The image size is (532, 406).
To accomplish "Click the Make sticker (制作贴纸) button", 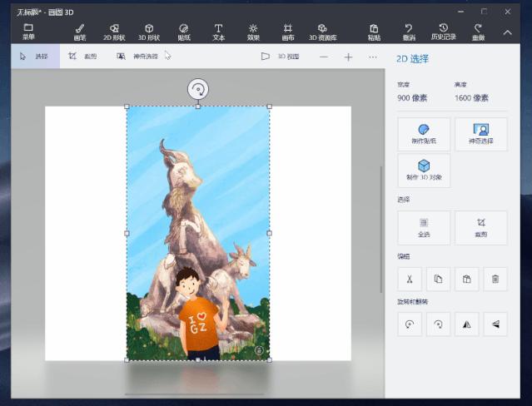I will coord(424,134).
